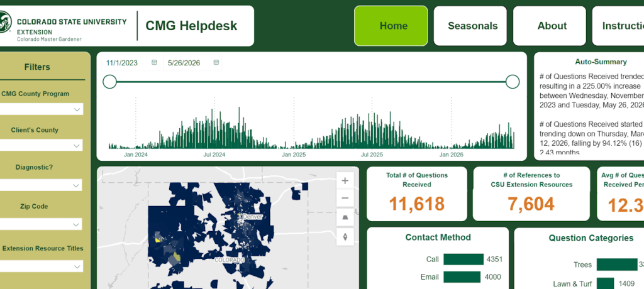Click the Denver label on the map
This screenshot has width=644, height=289.
tap(252, 216)
